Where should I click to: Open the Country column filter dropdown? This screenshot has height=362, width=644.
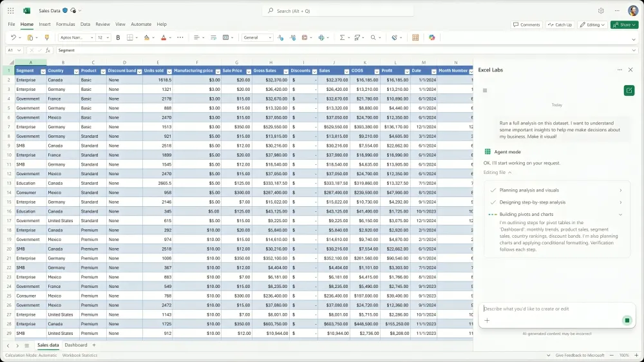point(76,71)
